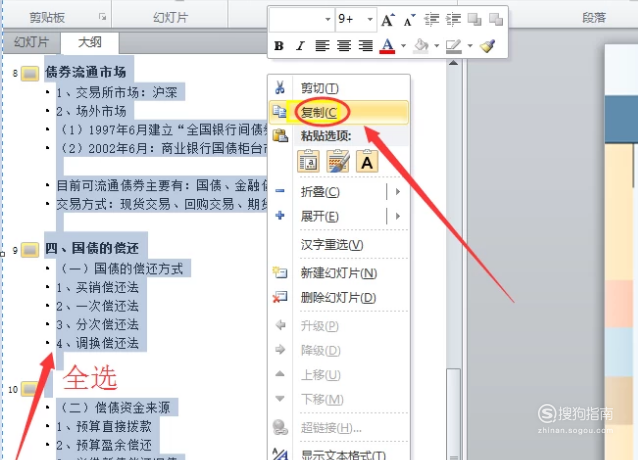Open 剪贴板 dialog launcher

102,17
